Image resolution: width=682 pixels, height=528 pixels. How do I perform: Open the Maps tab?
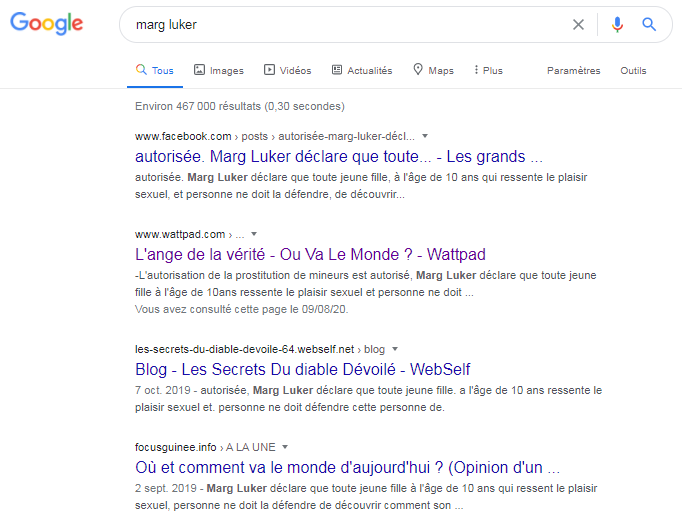(433, 70)
